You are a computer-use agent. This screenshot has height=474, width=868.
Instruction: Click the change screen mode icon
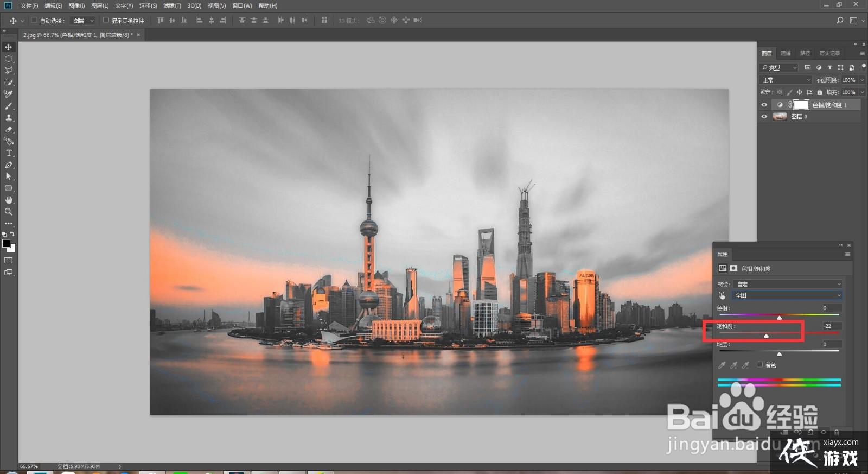tap(9, 273)
